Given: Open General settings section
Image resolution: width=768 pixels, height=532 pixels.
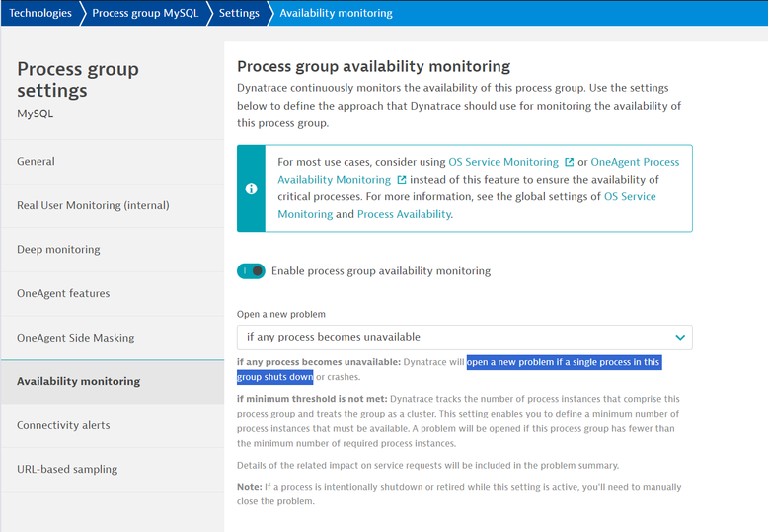Looking at the screenshot, I should click(36, 161).
